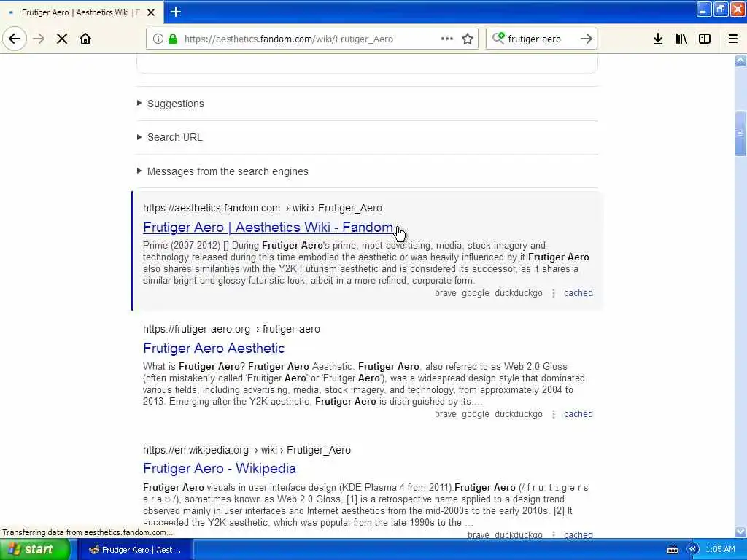Screen dimensions: 747x560
Task: Close the Frutiger Aero tab
Action: [x=151, y=12]
